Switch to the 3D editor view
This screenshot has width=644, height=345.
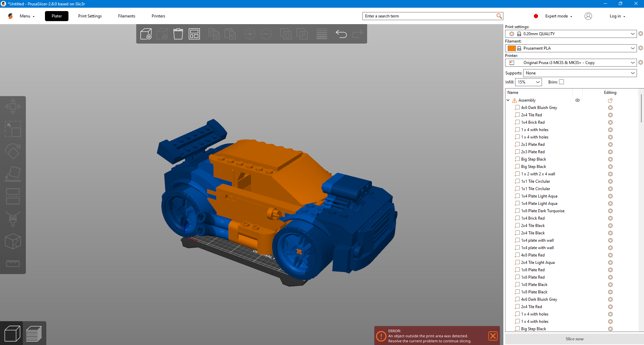pos(12,334)
